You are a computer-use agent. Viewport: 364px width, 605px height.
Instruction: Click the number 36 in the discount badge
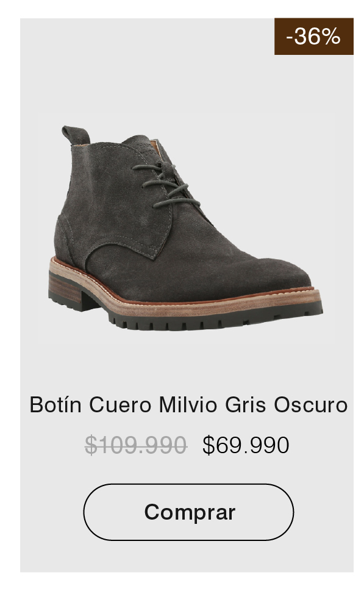pos(307,36)
